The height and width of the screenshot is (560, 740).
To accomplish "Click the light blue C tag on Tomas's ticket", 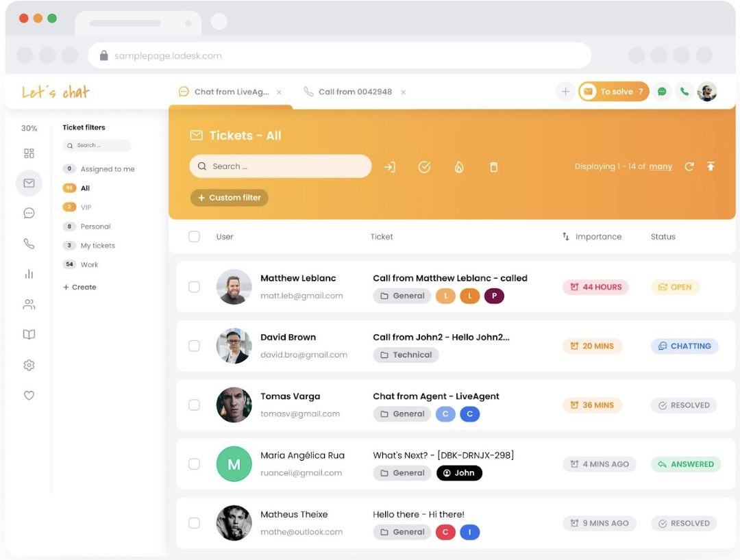I will point(445,414).
